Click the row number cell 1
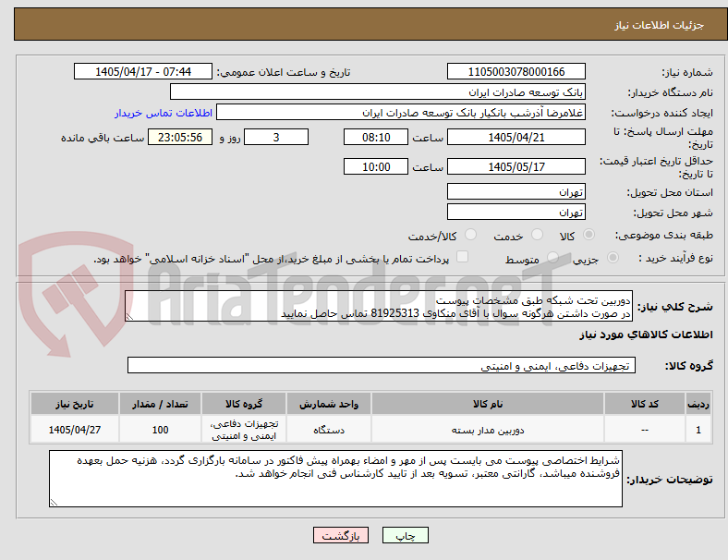Image resolution: width=728 pixels, height=560 pixels. pyautogui.click(x=698, y=430)
